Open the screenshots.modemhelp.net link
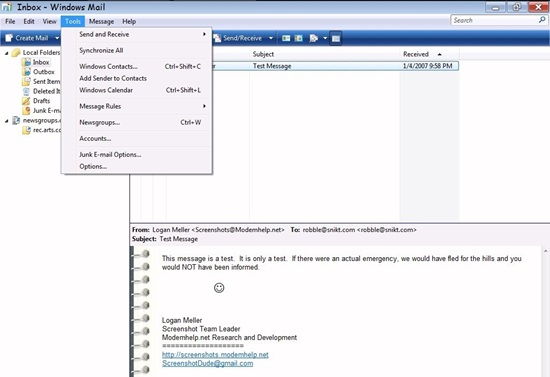 point(215,355)
